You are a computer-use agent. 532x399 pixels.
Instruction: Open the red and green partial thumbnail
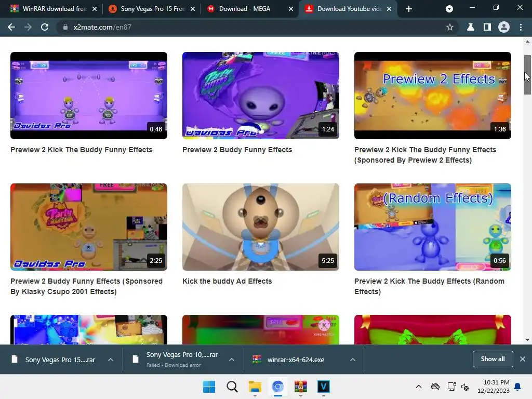pos(433,329)
